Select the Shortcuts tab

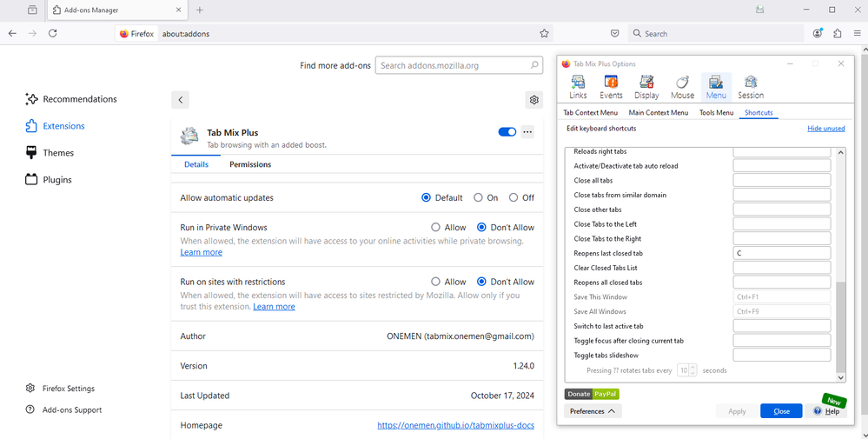coord(759,112)
